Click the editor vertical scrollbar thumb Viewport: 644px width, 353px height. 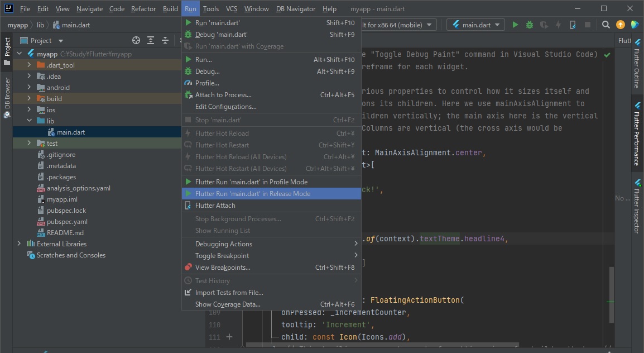tap(612, 295)
